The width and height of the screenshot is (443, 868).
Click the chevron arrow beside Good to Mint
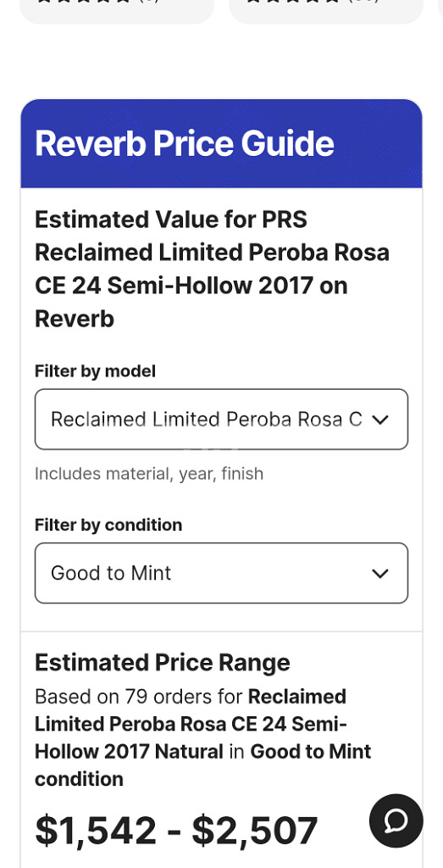click(380, 574)
